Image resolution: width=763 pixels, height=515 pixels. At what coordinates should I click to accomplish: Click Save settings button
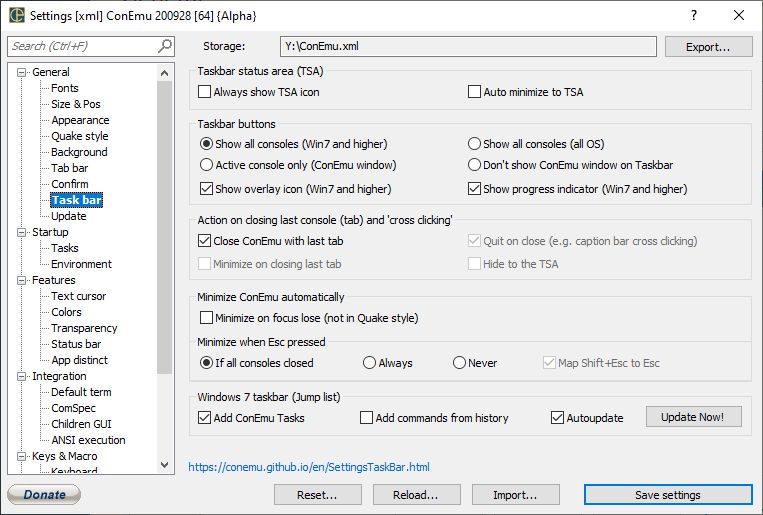[x=668, y=495]
